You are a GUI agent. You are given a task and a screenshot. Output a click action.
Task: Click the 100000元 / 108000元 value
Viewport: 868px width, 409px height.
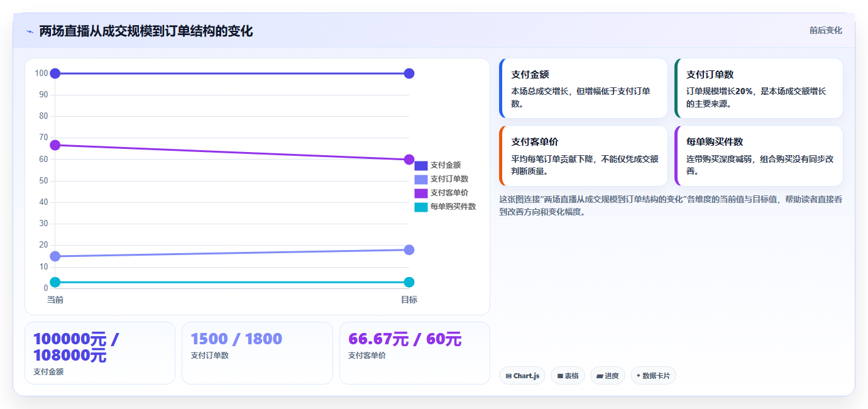tap(76, 347)
